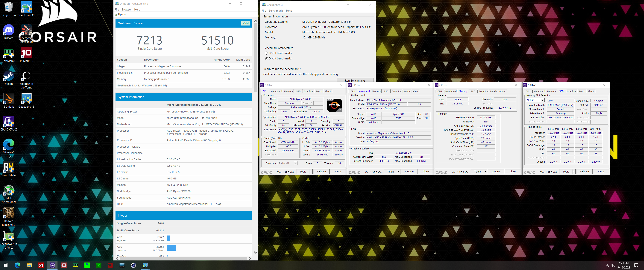
Task: Click Validate in CPU-Z CPU window
Action: tap(321, 172)
